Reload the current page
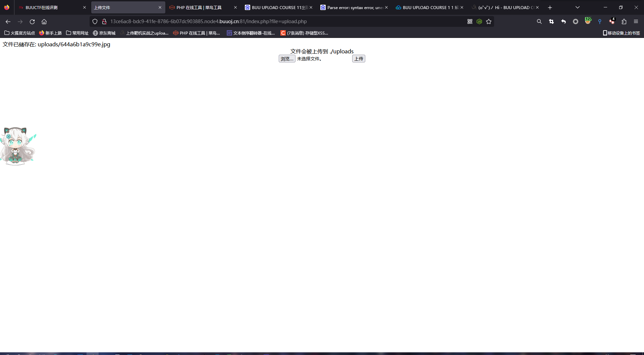Image resolution: width=644 pixels, height=355 pixels. (x=32, y=21)
